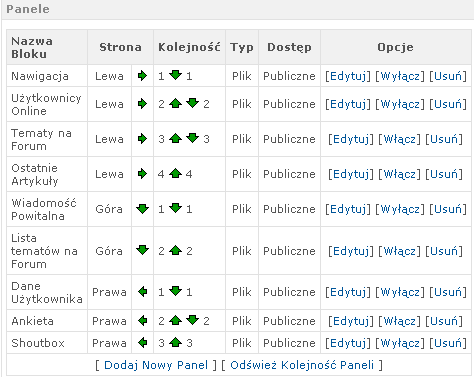Move Nawigacja panel to right side arrow
474x377 pixels.
(x=142, y=76)
